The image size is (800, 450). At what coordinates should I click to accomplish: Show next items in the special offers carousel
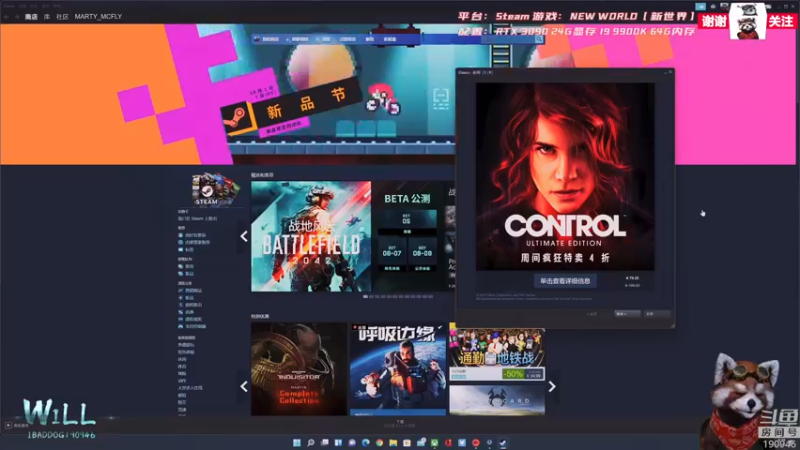tap(552, 386)
